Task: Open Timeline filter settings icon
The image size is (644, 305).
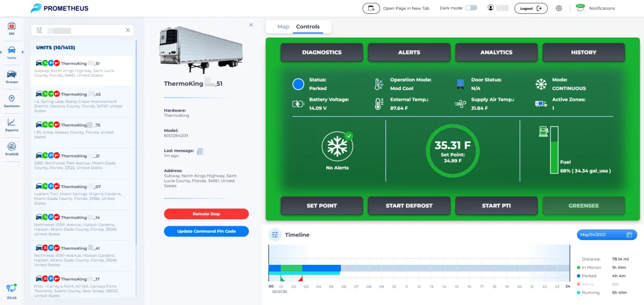Action: tap(275, 235)
